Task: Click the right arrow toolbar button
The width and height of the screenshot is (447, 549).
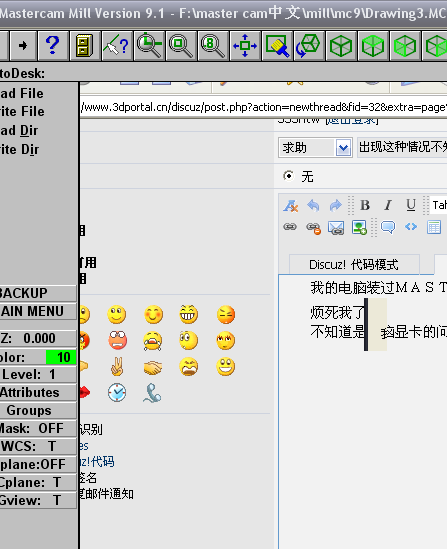Action: click(x=23, y=46)
